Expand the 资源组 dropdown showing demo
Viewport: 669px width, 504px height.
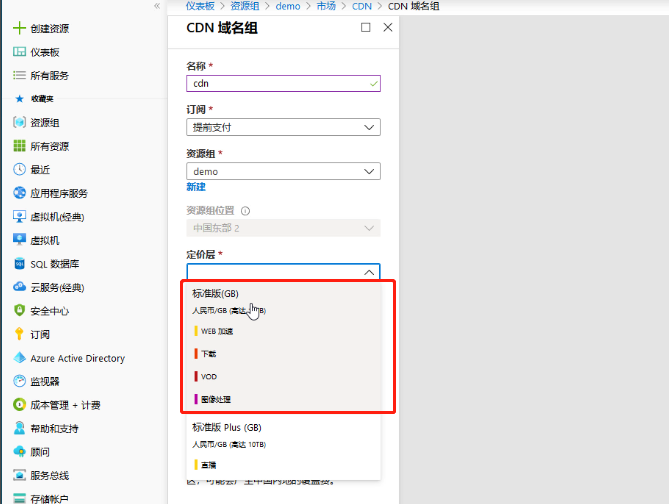coord(283,171)
